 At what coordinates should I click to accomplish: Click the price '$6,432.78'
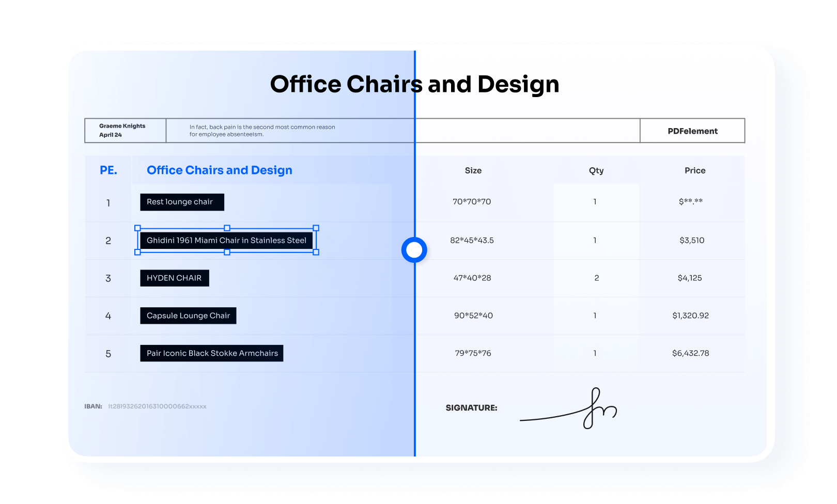(690, 353)
